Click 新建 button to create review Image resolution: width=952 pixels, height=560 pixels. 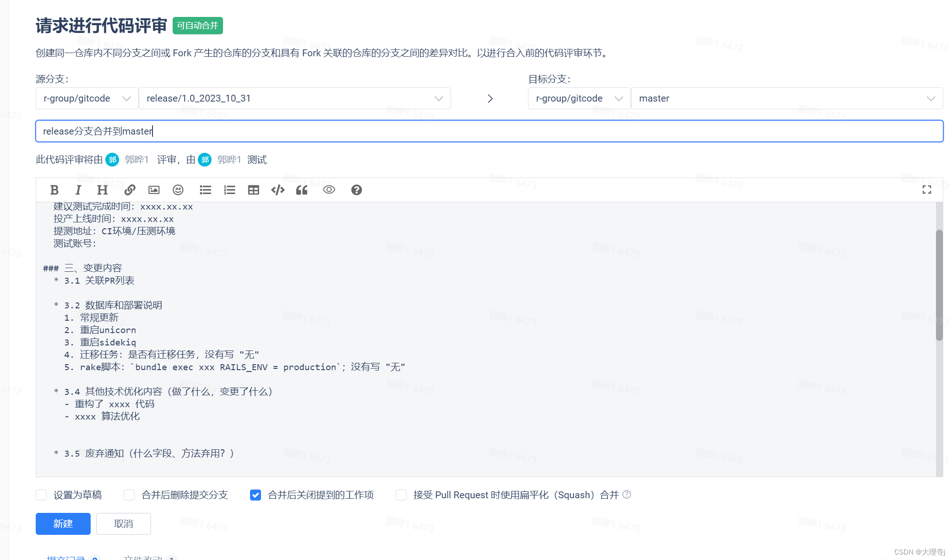(x=63, y=524)
